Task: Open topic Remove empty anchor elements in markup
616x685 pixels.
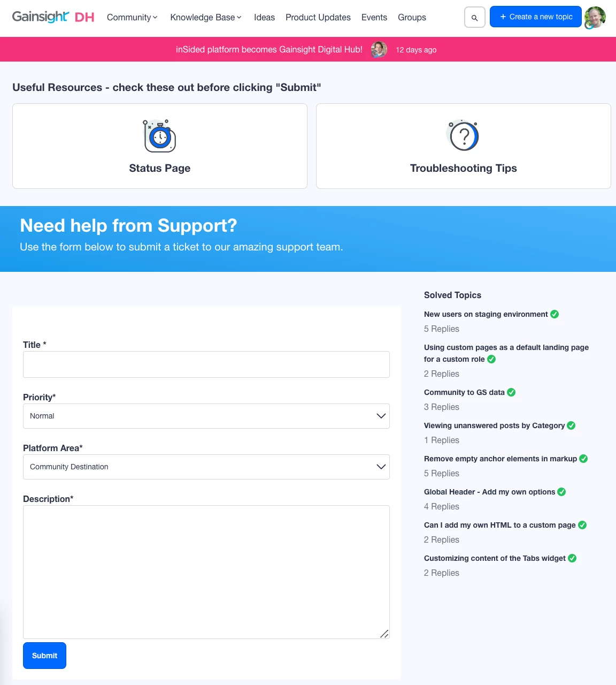Action: coord(500,459)
